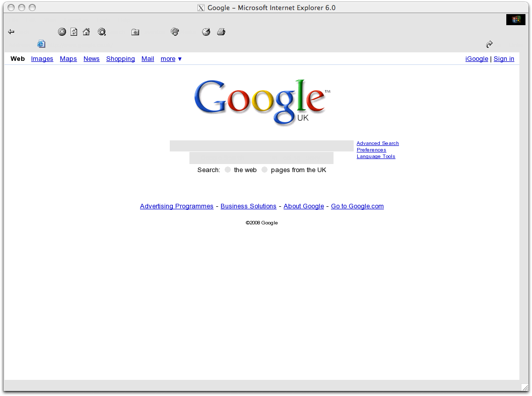This screenshot has width=532, height=396.
Task: Click into the Google search box
Action: coord(261,146)
